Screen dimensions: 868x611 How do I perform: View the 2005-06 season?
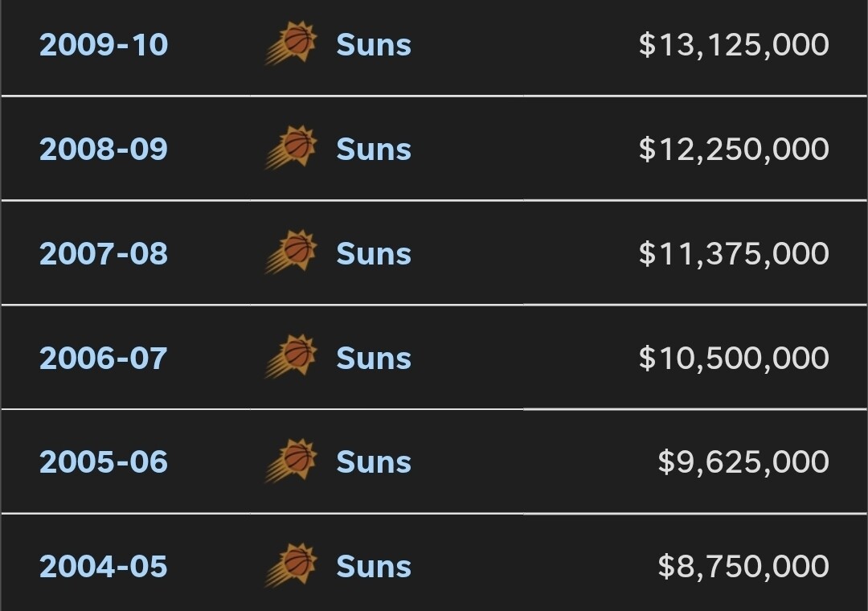[104, 462]
